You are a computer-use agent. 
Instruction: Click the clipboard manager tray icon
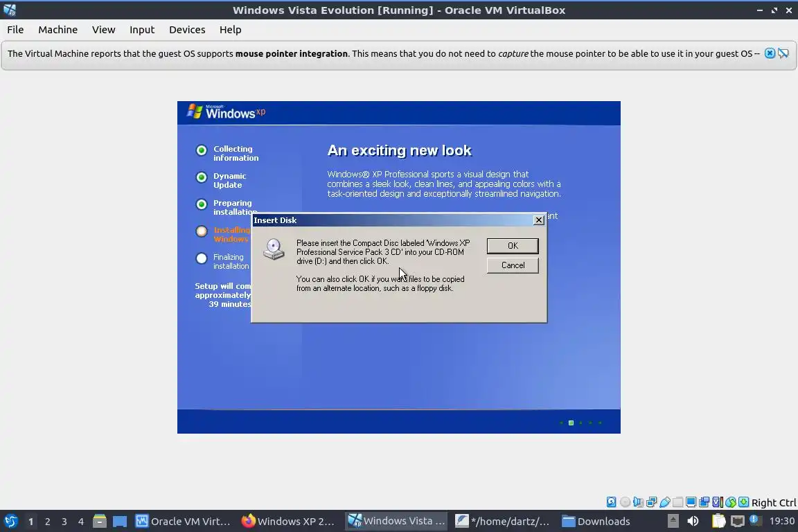tap(718, 522)
